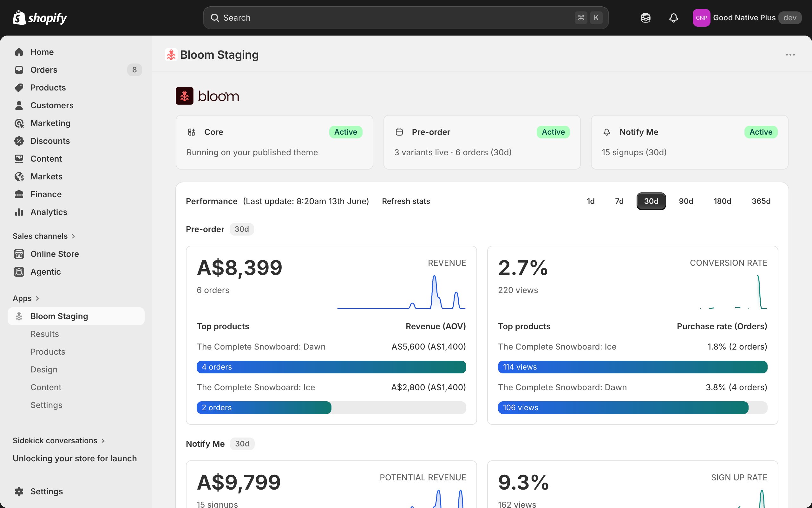Click the Settings gear icon
This screenshot has width=812, height=508.
point(19,491)
